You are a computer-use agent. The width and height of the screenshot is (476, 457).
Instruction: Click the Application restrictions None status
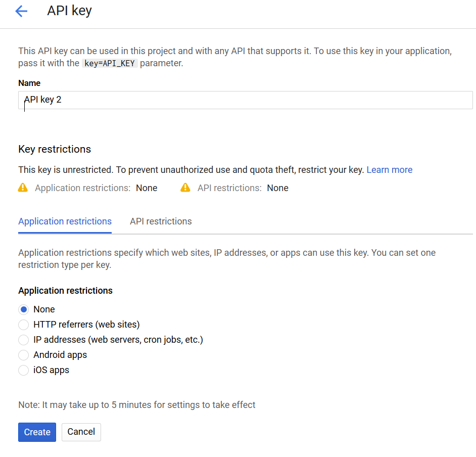coord(147,188)
